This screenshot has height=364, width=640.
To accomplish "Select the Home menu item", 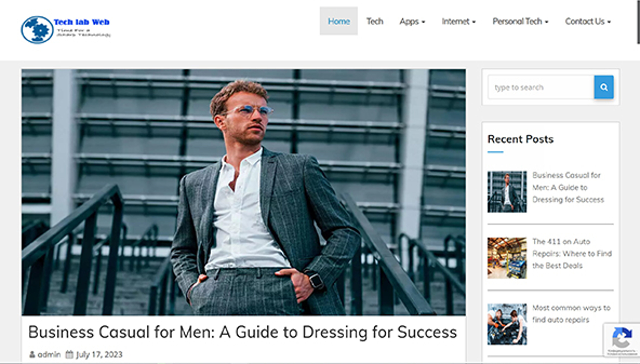I will point(338,21).
